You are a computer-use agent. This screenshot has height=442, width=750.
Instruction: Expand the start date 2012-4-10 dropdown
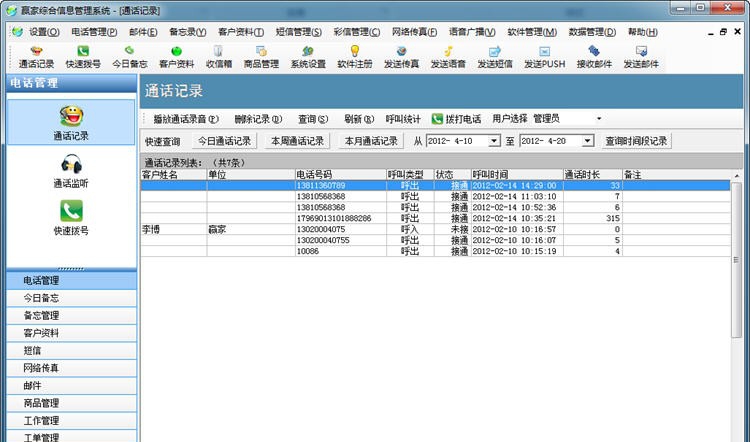click(494, 141)
